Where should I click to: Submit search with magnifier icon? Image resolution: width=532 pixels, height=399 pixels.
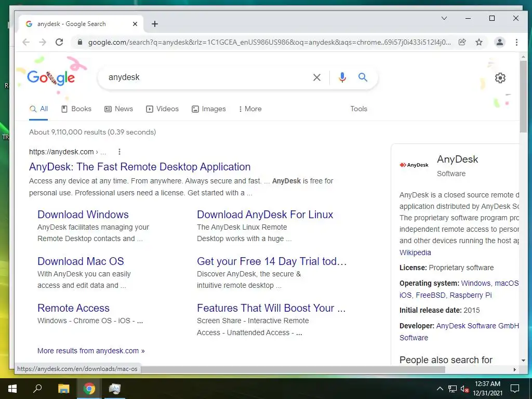tap(363, 77)
